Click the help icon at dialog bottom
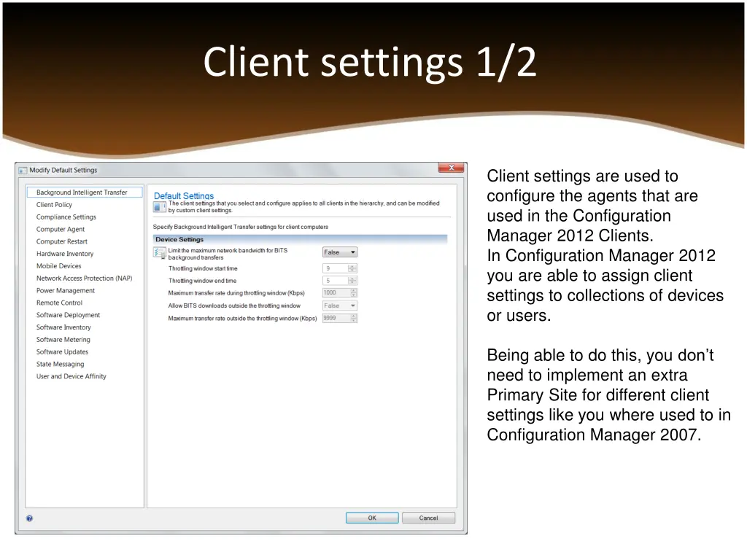This screenshot has height=560, width=747. [x=29, y=518]
